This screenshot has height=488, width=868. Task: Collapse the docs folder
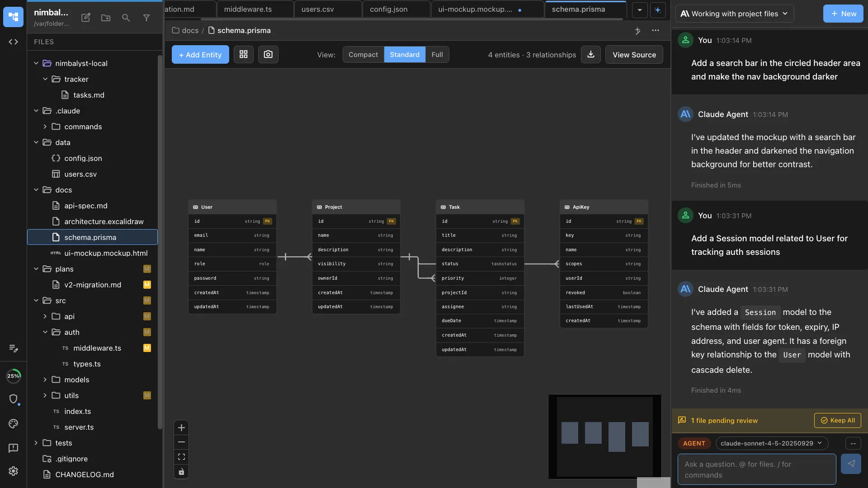coord(36,190)
